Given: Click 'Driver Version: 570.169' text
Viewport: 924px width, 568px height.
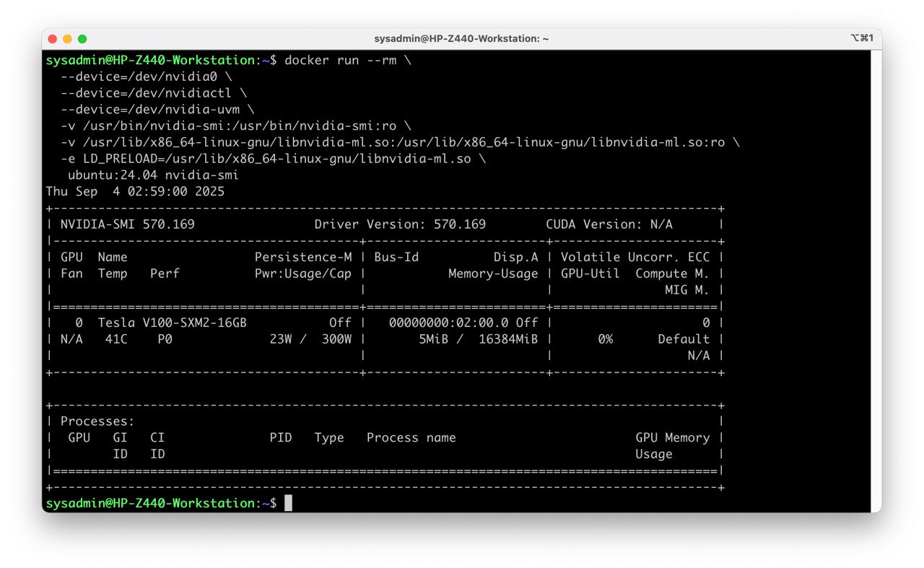Looking at the screenshot, I should pos(400,224).
